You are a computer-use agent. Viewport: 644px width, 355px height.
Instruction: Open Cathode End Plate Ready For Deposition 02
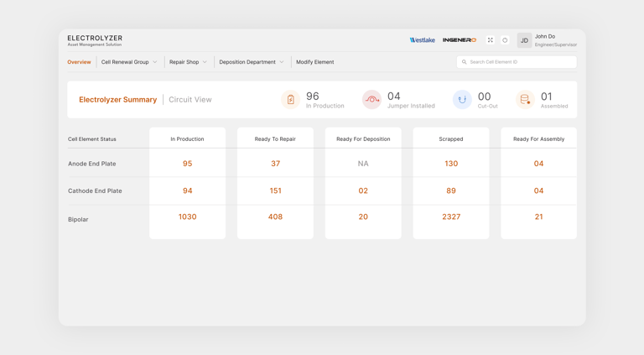363,191
